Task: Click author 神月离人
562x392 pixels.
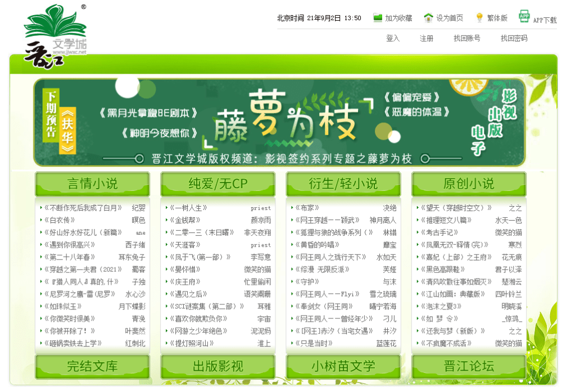Action: (383, 220)
